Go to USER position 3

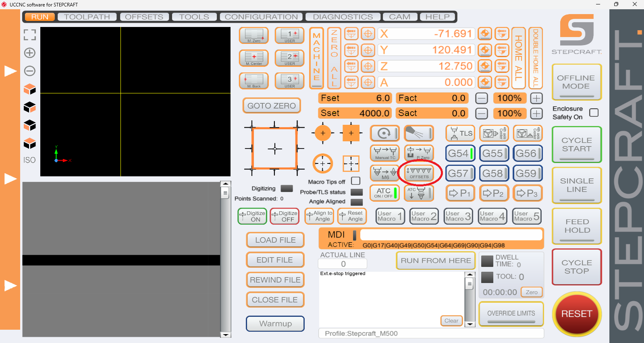(x=289, y=81)
